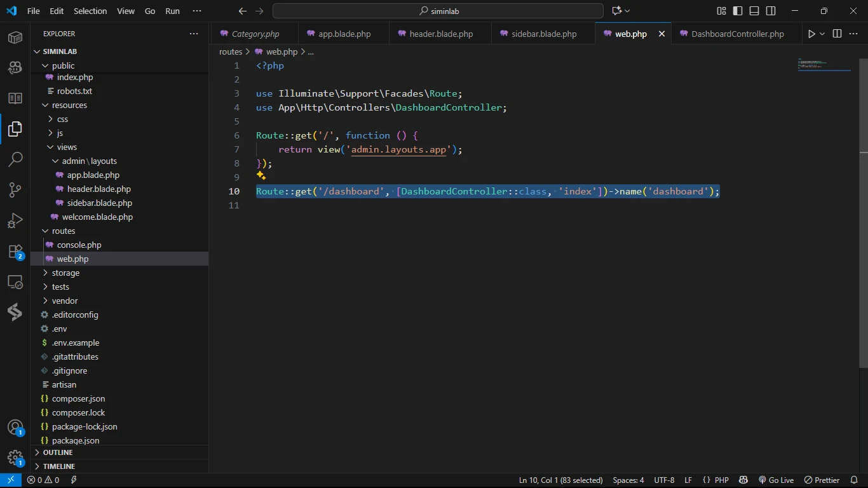
Task: Switch to the DashboardController.php tab
Action: pos(737,34)
